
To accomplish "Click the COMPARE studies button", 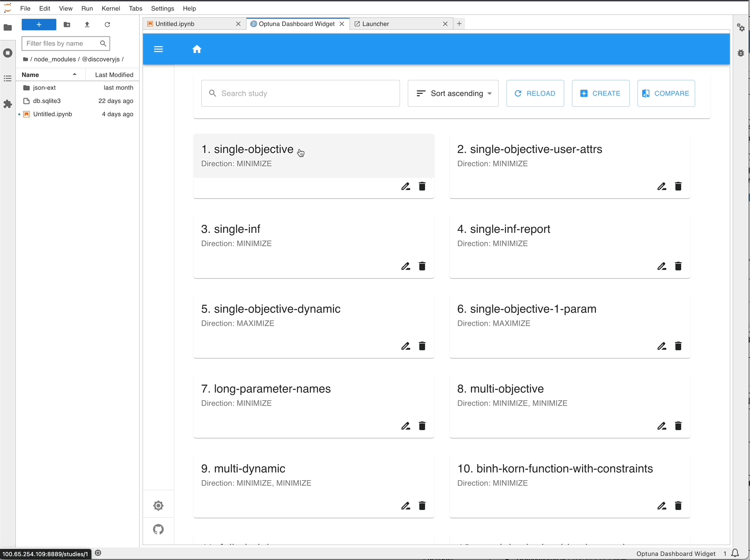I will click(666, 93).
